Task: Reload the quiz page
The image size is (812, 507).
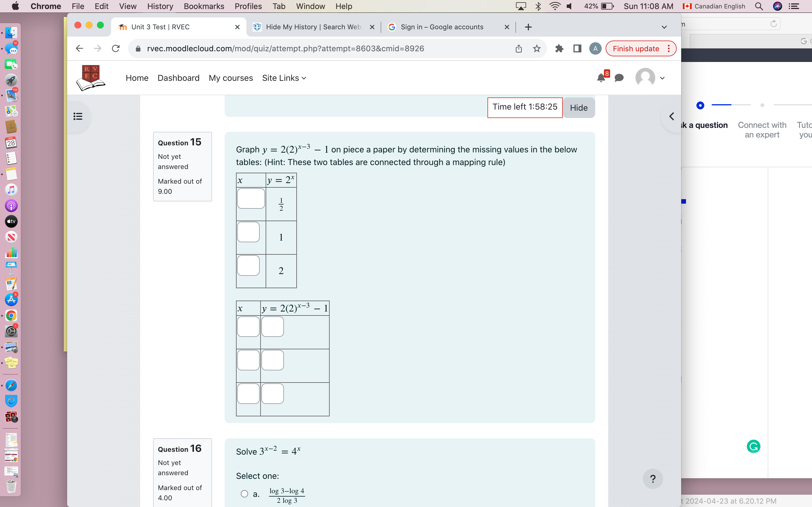Action: [x=116, y=49]
